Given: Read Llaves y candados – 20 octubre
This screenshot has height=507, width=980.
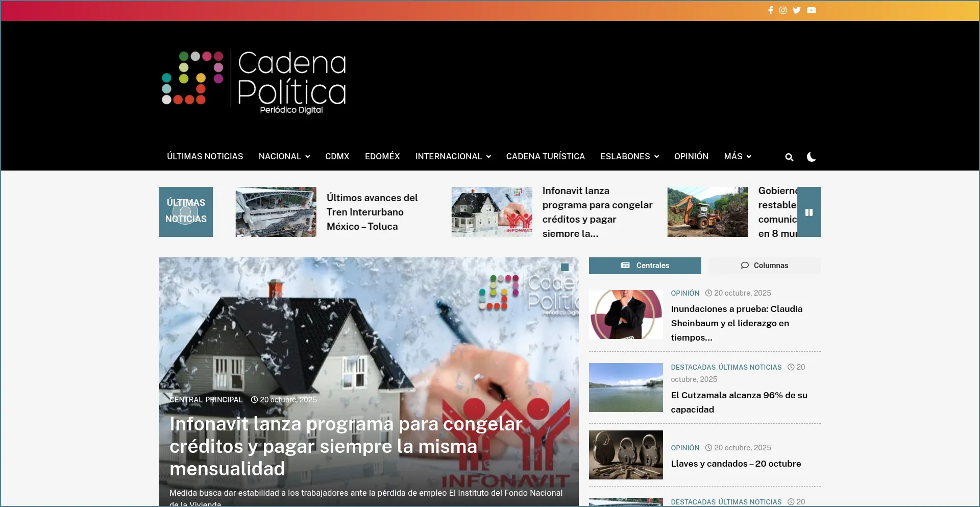Looking at the screenshot, I should pyautogui.click(x=736, y=464).
